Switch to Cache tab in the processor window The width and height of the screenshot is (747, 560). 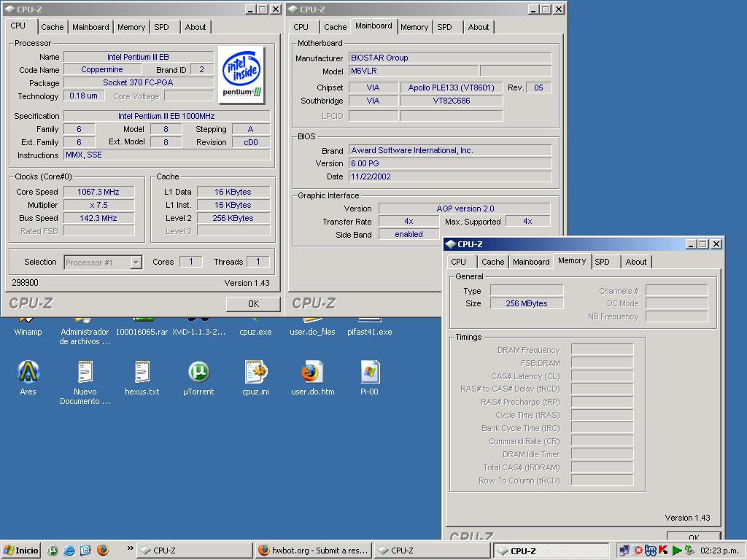click(52, 27)
